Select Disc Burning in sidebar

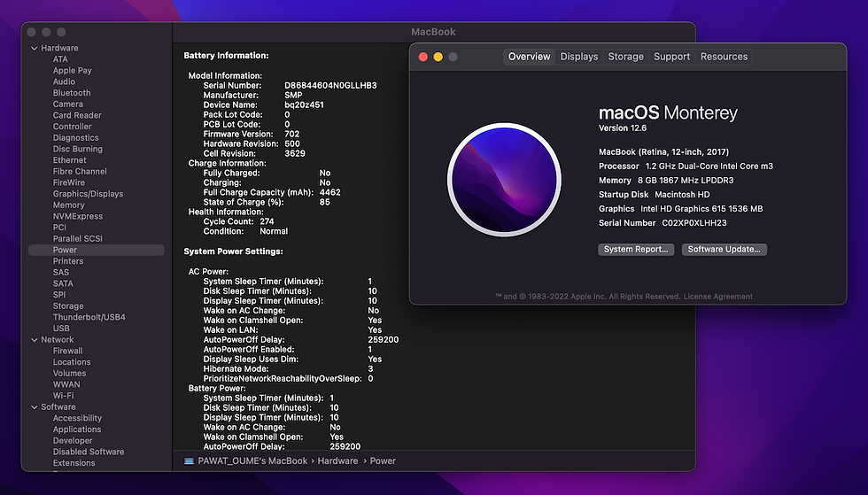coord(78,149)
